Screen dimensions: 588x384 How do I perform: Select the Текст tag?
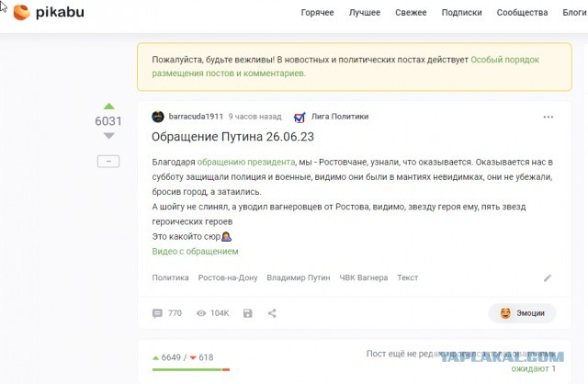tap(408, 277)
